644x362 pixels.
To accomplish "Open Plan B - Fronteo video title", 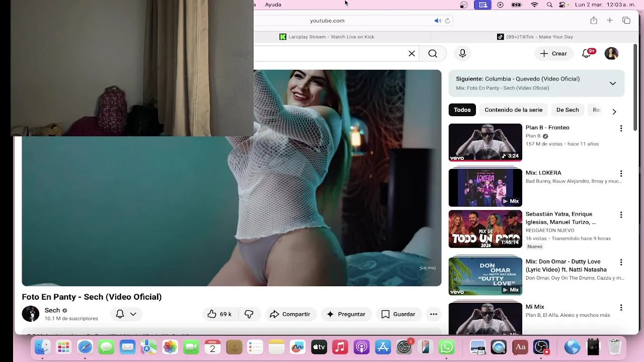I will 547,127.
